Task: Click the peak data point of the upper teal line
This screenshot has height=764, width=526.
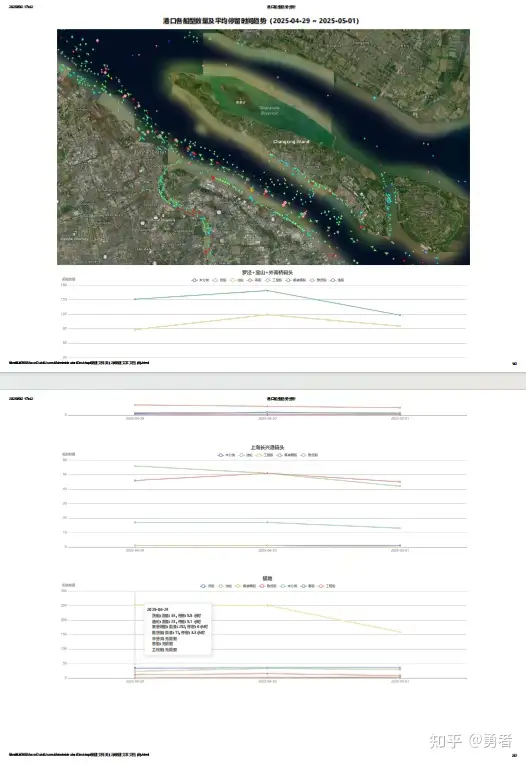Action: [267, 291]
